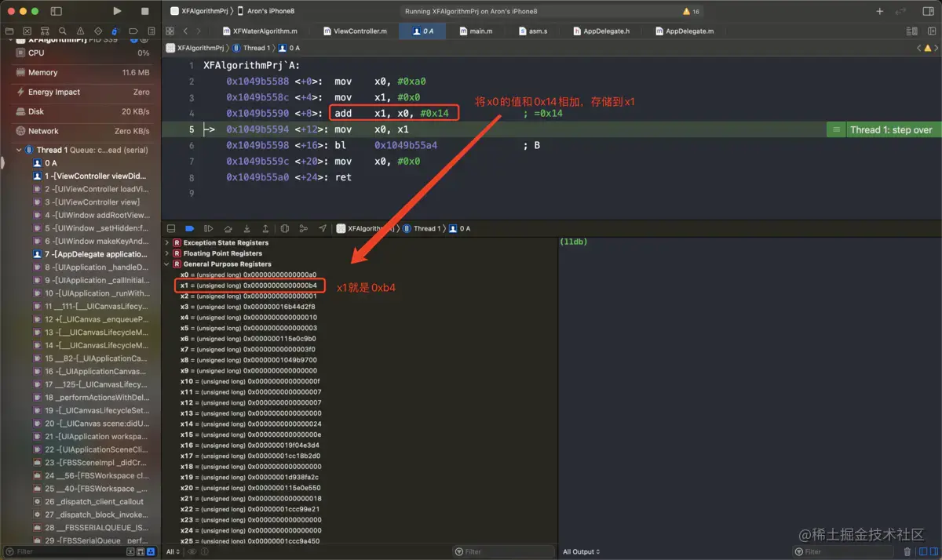Open the debug memory graph tool
Viewport: 942px width, 560px height.
pos(303,228)
